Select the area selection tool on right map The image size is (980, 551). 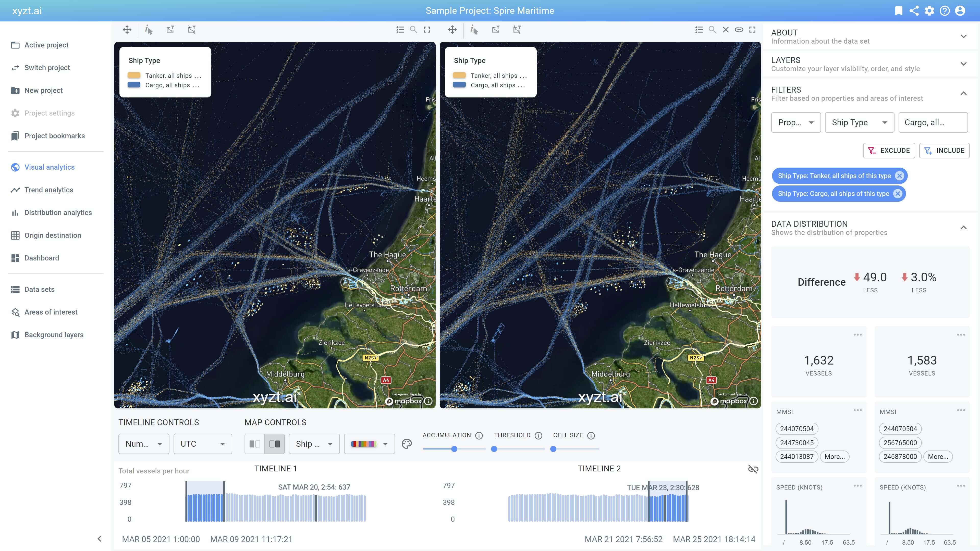[495, 30]
